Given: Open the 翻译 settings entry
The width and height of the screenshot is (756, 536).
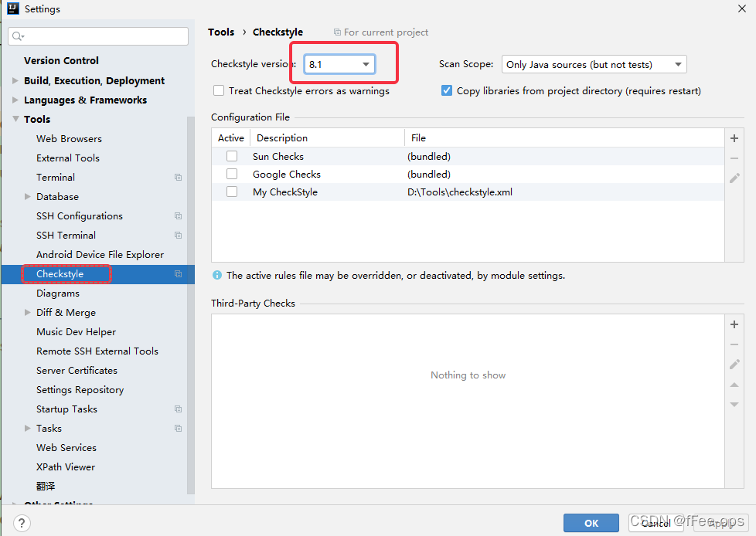Looking at the screenshot, I should 46,486.
